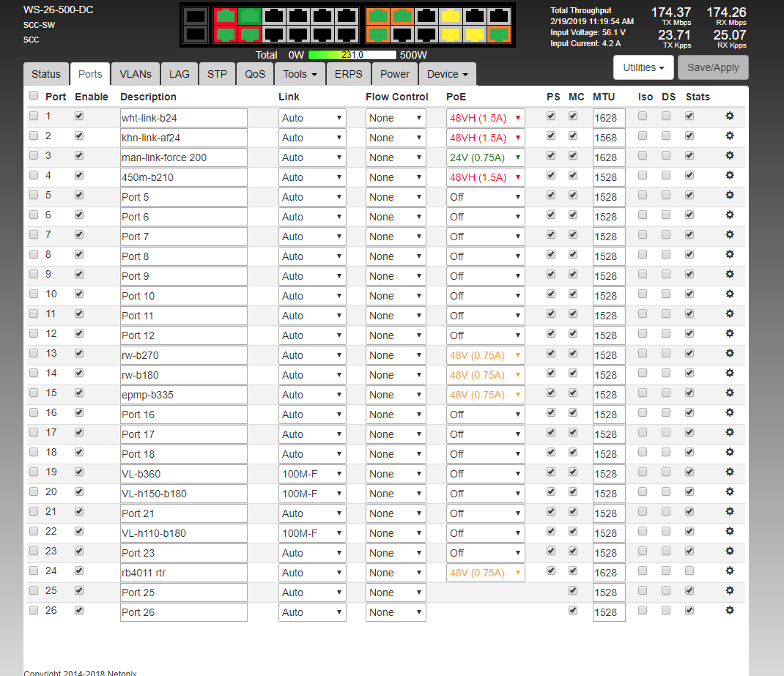Open gear settings for port 9
Image resolution: width=784 pixels, height=676 pixels.
tap(729, 274)
